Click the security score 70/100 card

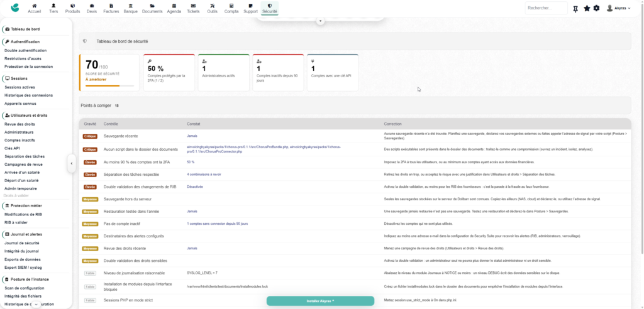[x=109, y=73]
